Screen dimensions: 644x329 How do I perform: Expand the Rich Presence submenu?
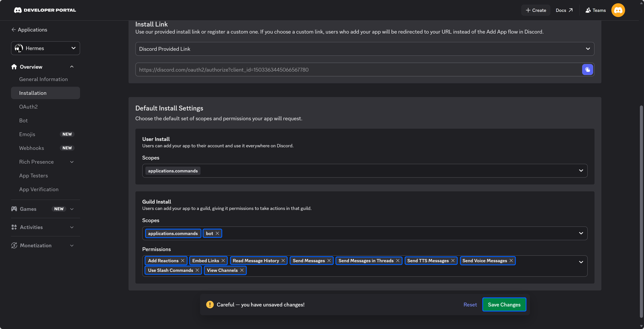tap(72, 162)
